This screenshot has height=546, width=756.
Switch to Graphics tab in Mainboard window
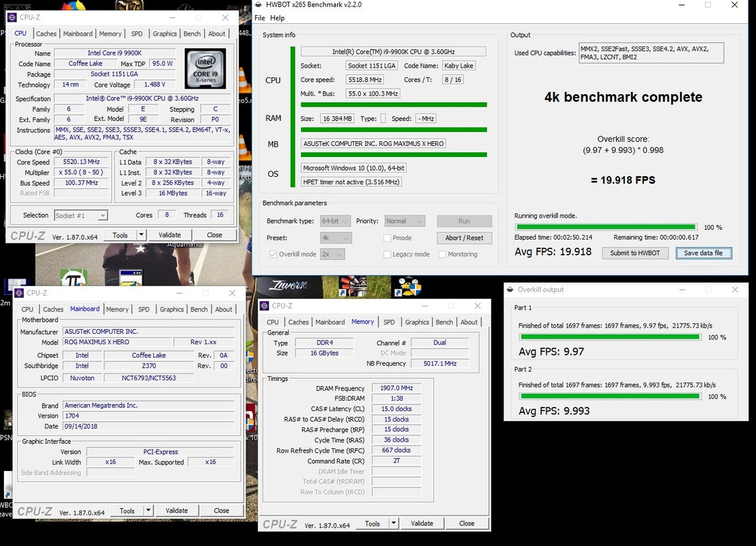point(172,309)
